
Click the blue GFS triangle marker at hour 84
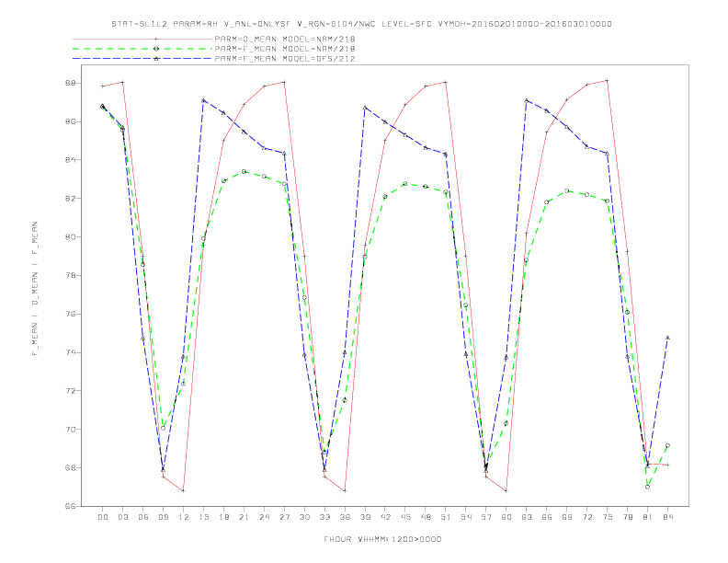click(667, 338)
